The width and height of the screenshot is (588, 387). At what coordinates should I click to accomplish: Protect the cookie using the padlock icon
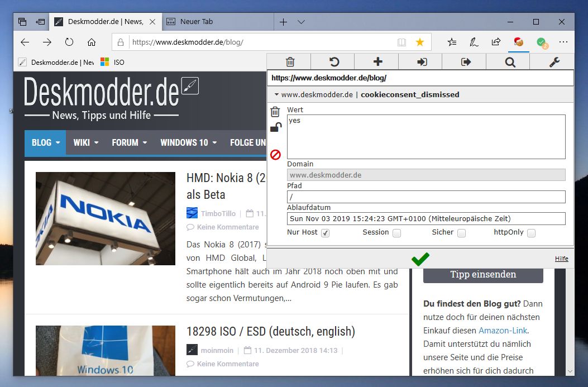click(x=276, y=127)
